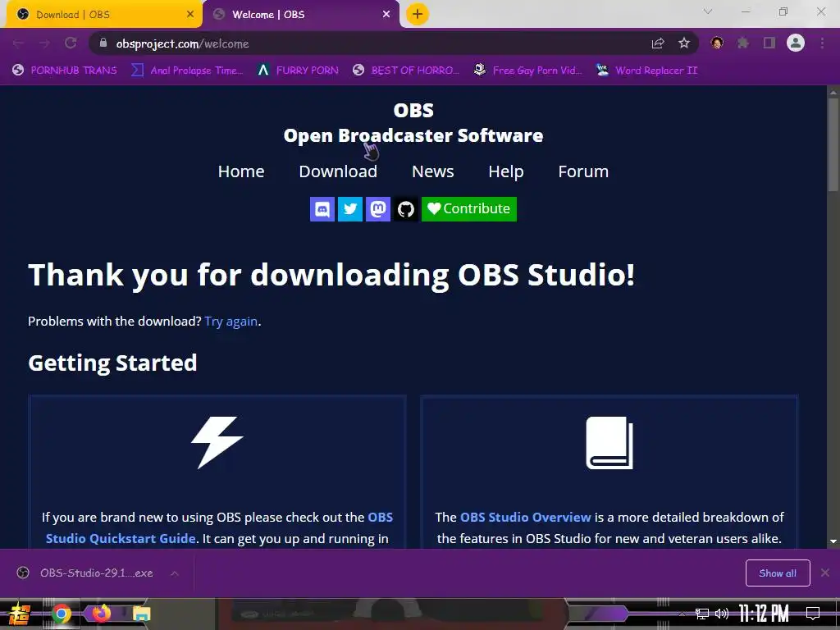Image resolution: width=840 pixels, height=630 pixels.
Task: Select the Welcome | OBS tab
Action: 300,15
